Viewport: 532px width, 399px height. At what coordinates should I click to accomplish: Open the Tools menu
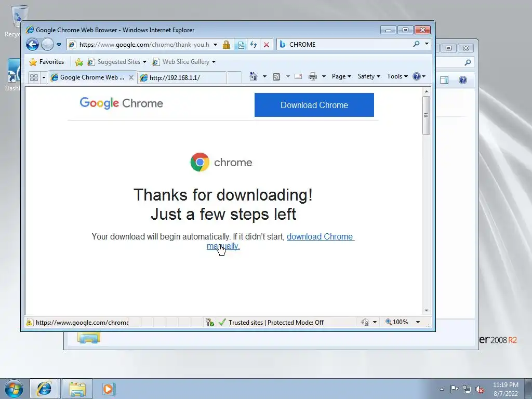click(x=397, y=76)
